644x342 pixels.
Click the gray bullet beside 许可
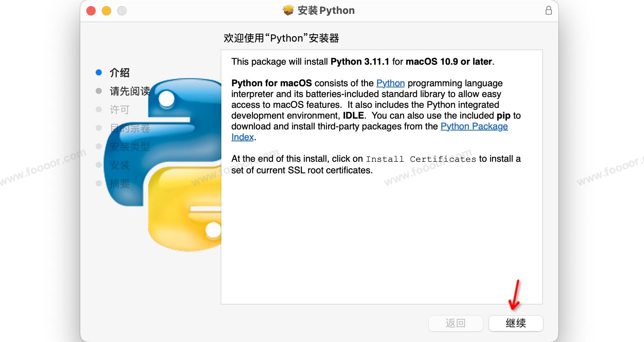click(99, 110)
